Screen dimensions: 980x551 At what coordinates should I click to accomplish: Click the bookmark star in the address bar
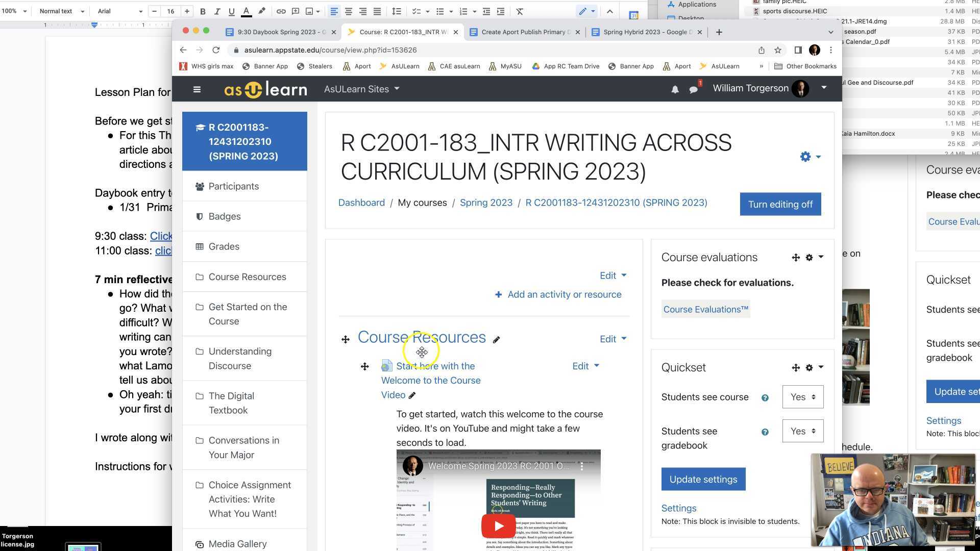(x=778, y=50)
